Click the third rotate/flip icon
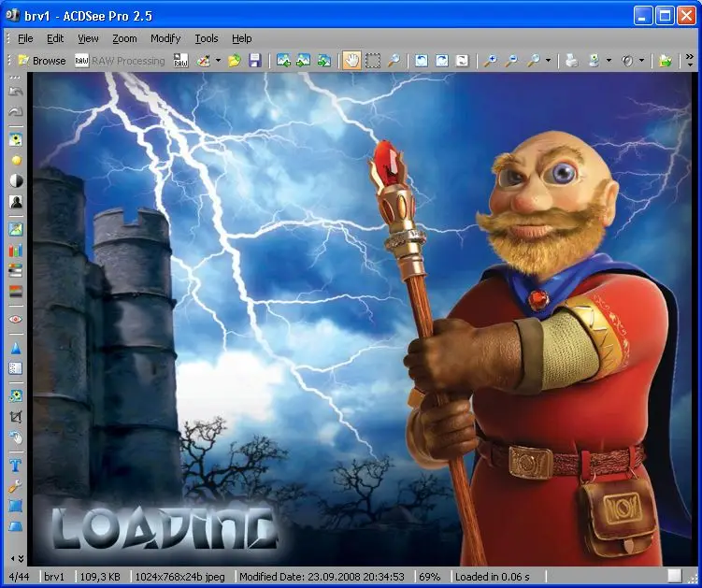The image size is (702, 588). click(x=462, y=61)
